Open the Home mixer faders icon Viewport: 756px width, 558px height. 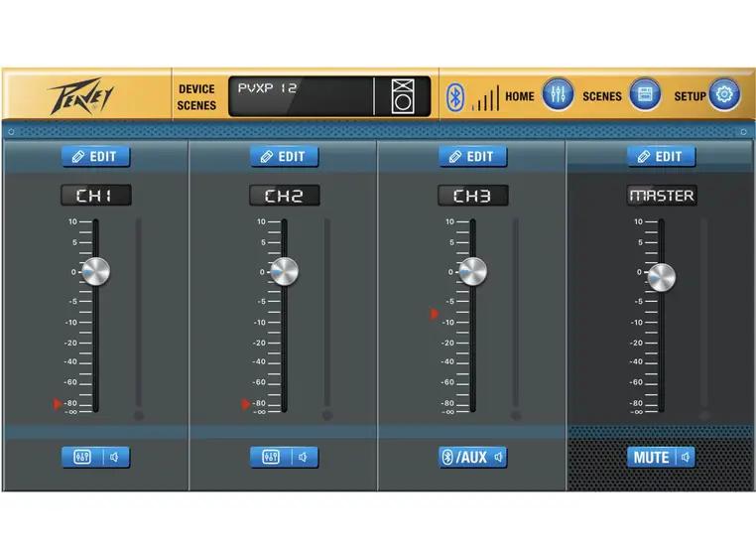coord(558,96)
